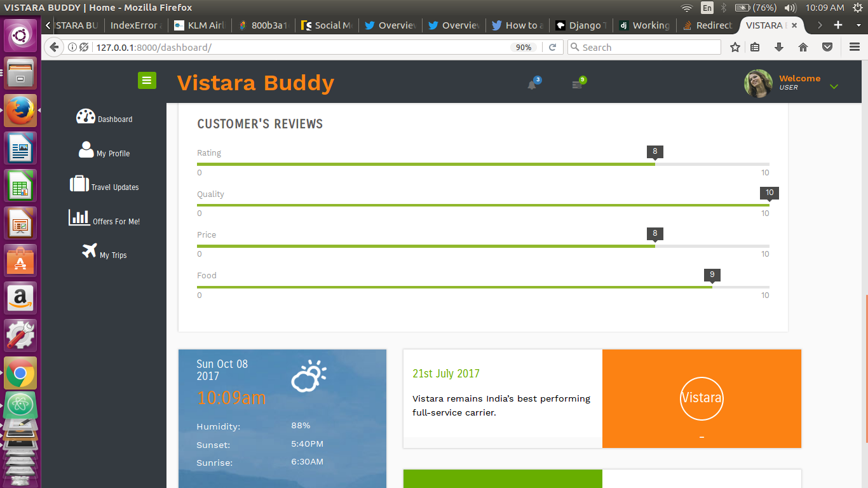Bookmark this page with the star icon
Screen dimensions: 868x488
(735, 47)
